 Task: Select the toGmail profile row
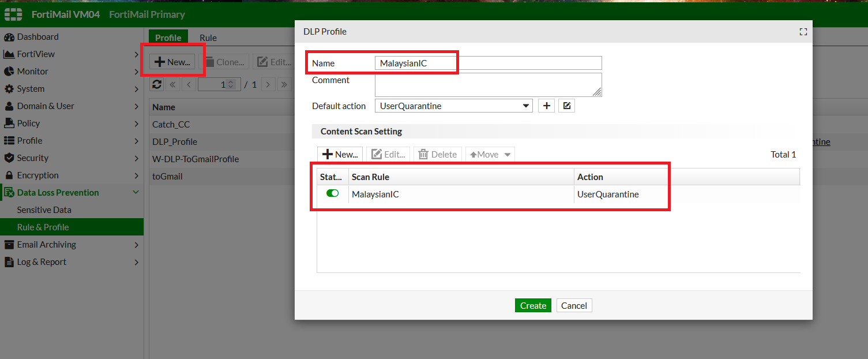pos(221,176)
